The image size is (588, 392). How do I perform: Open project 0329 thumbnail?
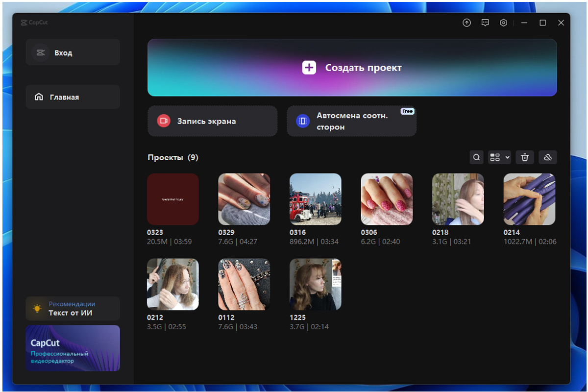(x=244, y=199)
